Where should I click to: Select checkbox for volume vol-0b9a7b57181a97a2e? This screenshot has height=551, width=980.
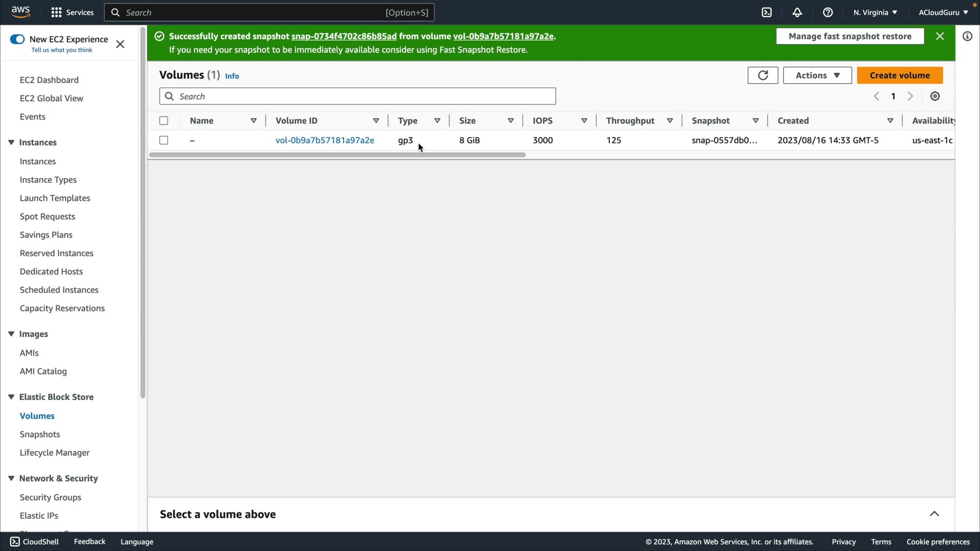point(164,140)
